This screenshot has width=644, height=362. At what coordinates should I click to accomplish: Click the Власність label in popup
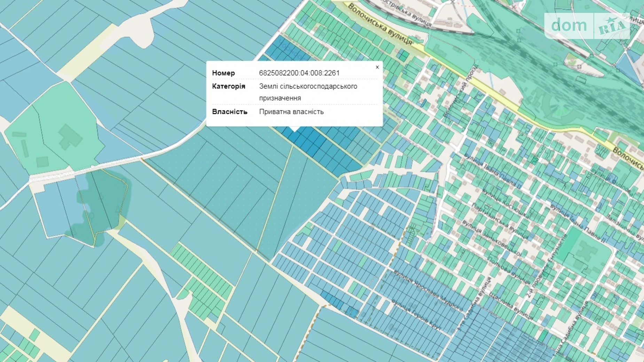tap(230, 112)
